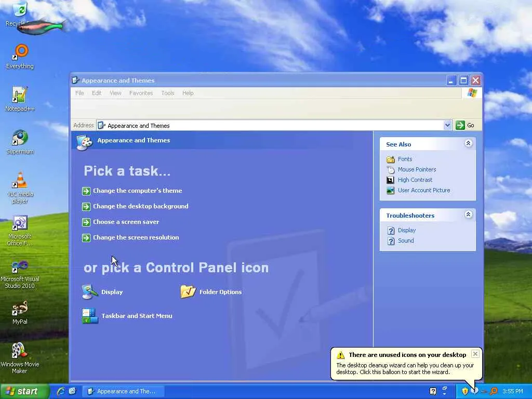
Task: Open the taskbar language bar options arrow
Action: click(445, 394)
